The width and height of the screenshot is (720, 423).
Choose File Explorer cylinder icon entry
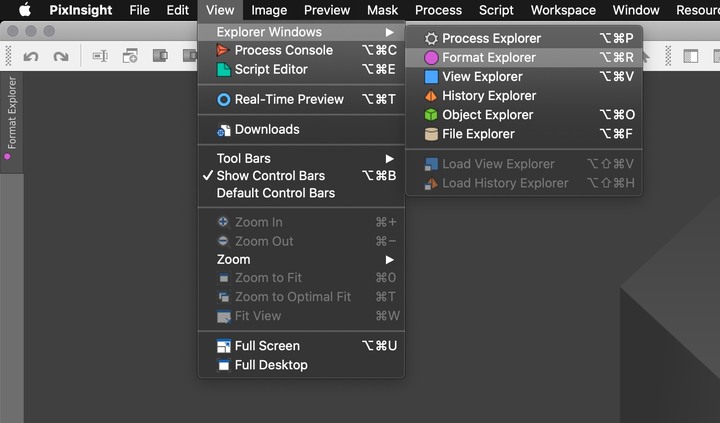point(524,134)
